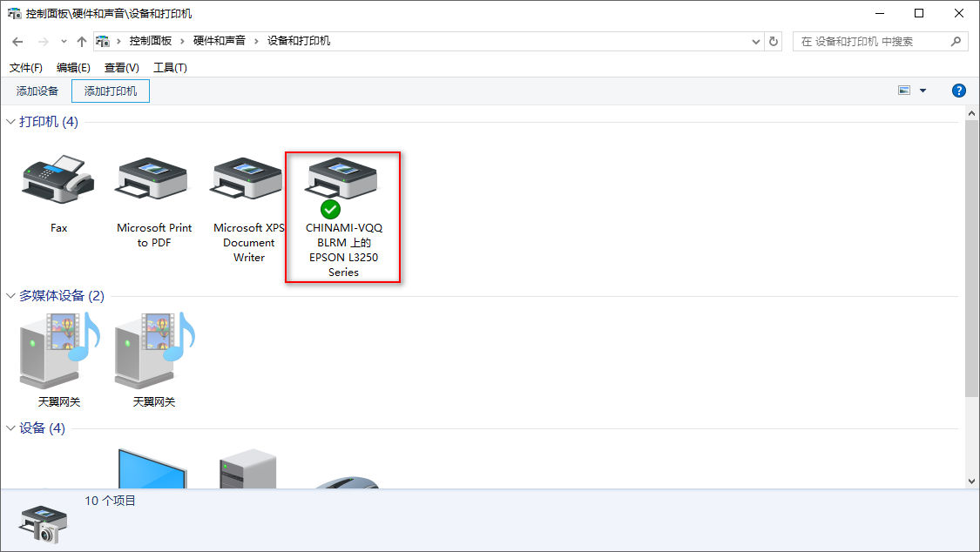Click the 添加打印机 button

click(x=111, y=91)
